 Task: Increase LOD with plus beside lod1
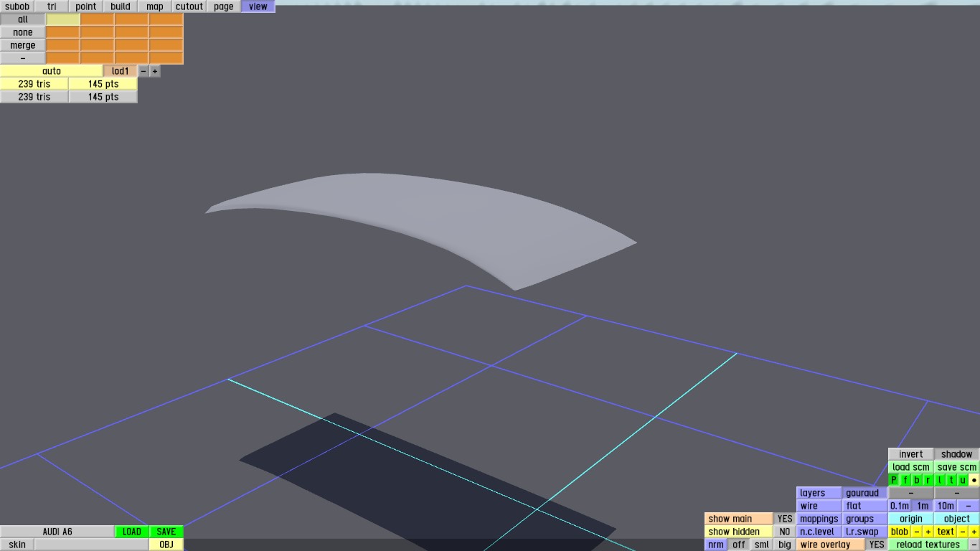155,71
